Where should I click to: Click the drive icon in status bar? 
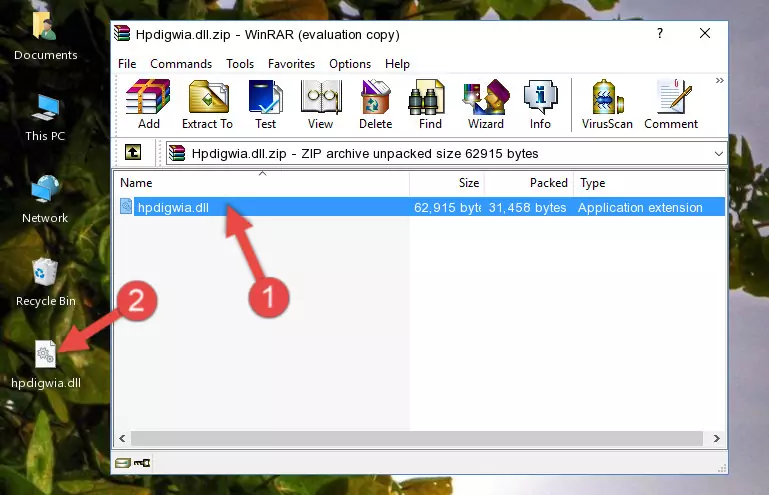click(x=123, y=462)
